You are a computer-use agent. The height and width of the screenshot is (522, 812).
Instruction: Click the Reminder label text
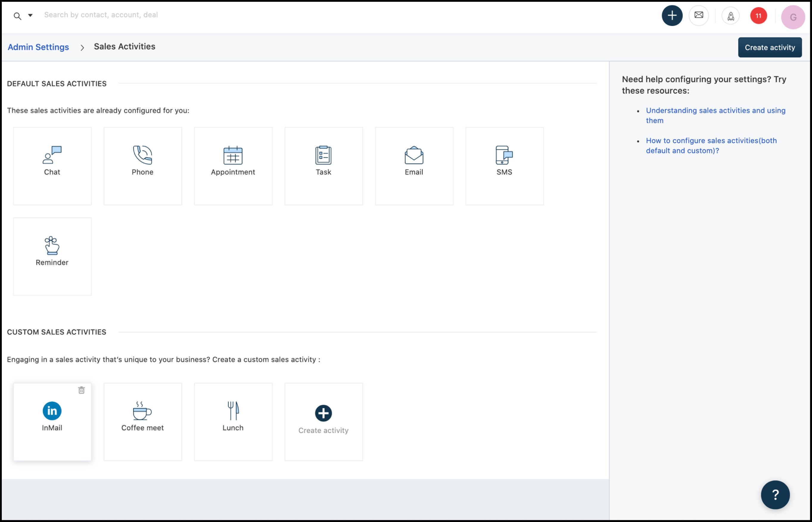[52, 262]
